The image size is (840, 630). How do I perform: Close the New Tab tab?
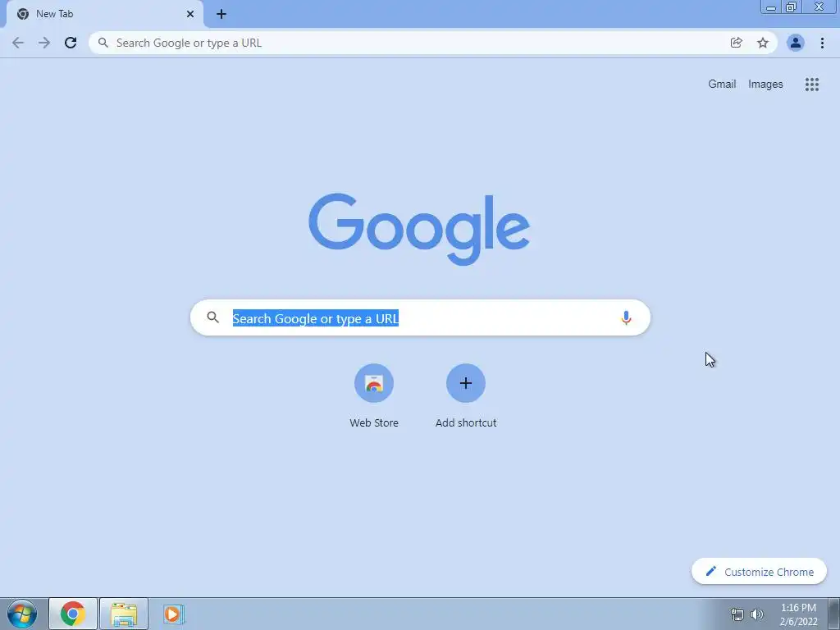pos(189,14)
